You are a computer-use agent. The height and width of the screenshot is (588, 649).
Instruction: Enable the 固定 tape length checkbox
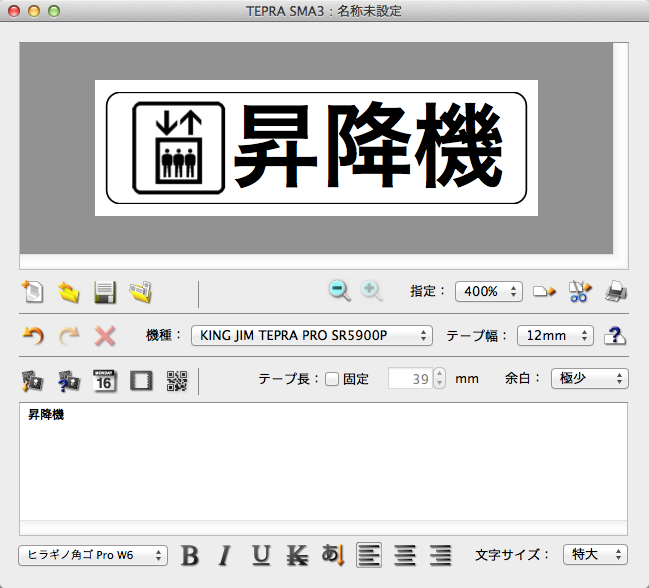click(x=332, y=379)
